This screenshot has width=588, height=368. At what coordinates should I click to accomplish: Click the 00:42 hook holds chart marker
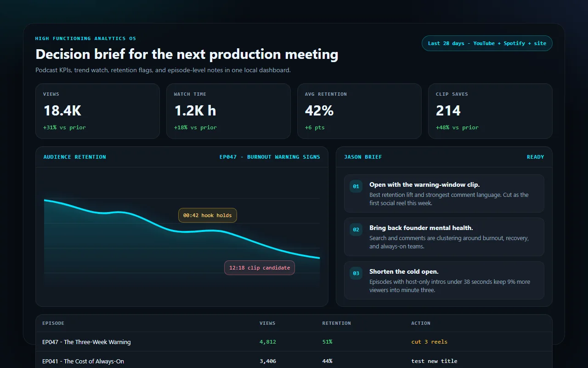point(208,215)
